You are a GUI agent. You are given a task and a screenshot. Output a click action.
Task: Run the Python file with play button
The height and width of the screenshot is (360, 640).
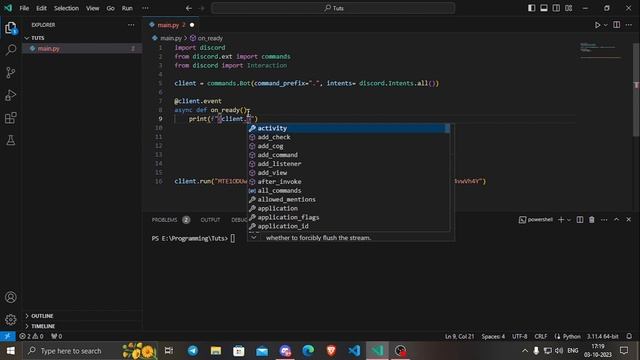(x=597, y=25)
